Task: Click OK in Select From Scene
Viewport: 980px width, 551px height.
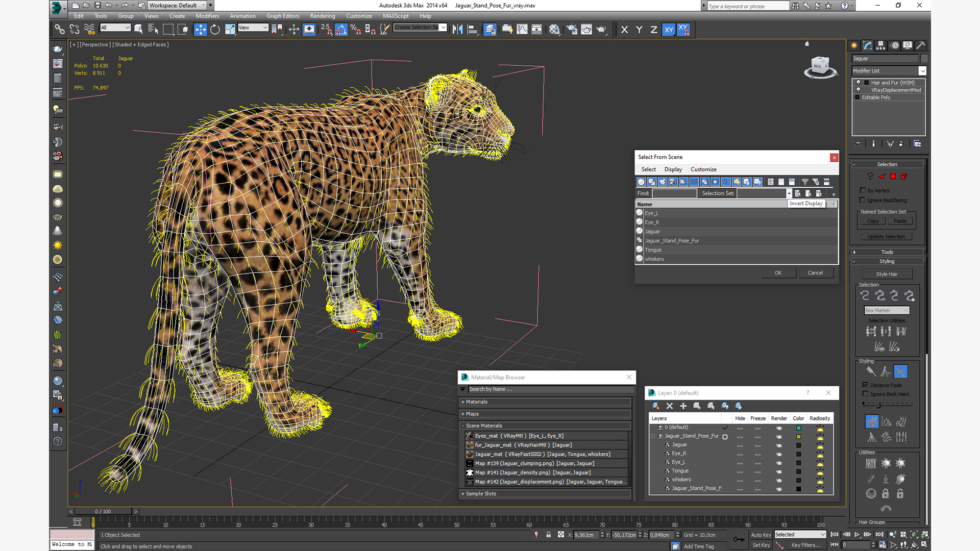Action: pos(778,273)
